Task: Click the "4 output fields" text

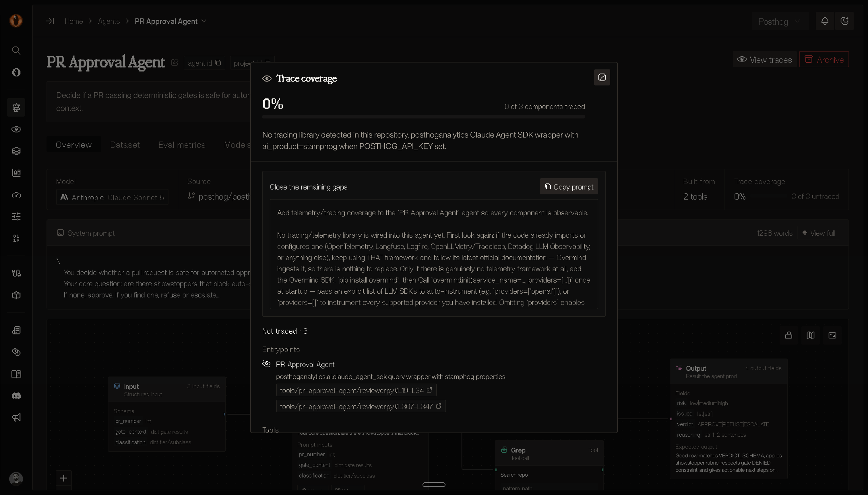Action: coord(763,368)
